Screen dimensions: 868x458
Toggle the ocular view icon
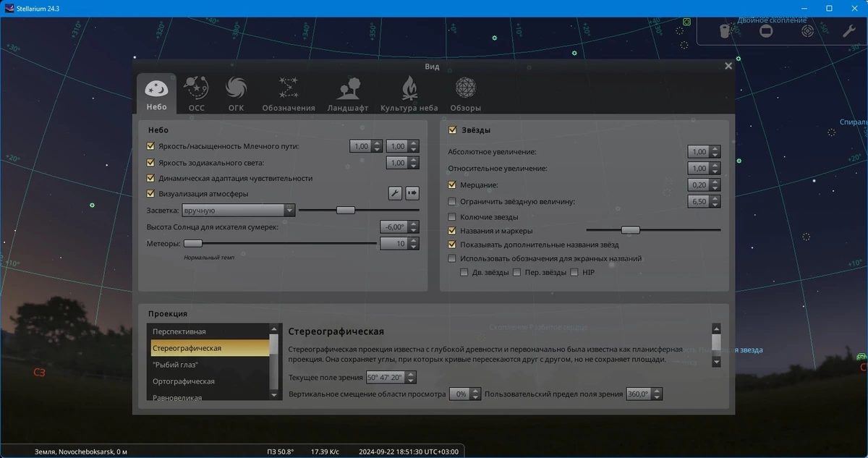coord(726,31)
